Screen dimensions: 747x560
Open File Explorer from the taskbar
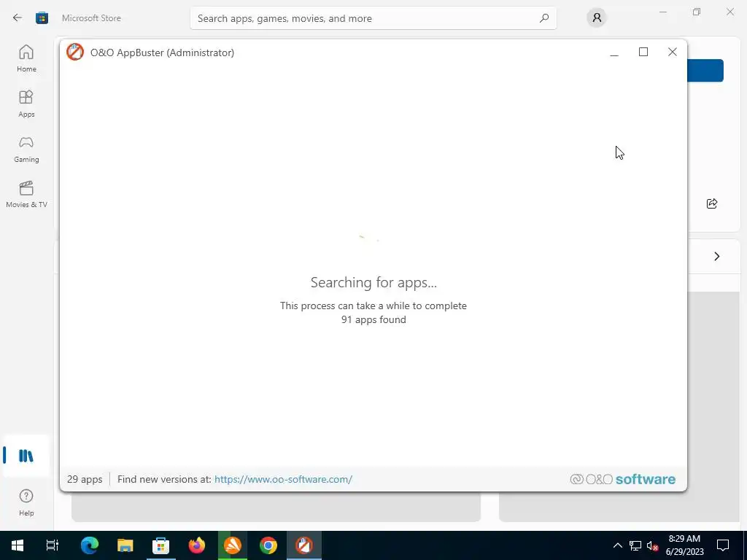pos(125,545)
